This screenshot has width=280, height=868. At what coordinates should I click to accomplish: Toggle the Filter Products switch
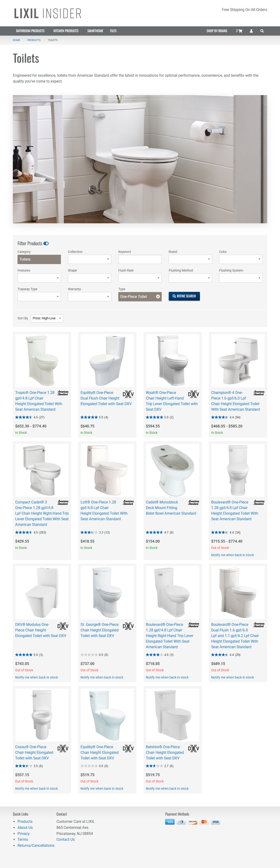46,243
